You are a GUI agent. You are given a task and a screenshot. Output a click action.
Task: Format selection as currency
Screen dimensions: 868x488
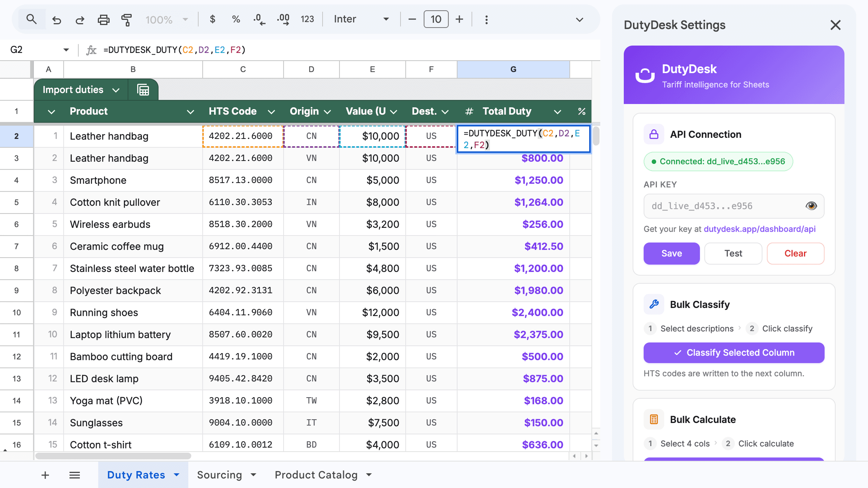click(213, 19)
